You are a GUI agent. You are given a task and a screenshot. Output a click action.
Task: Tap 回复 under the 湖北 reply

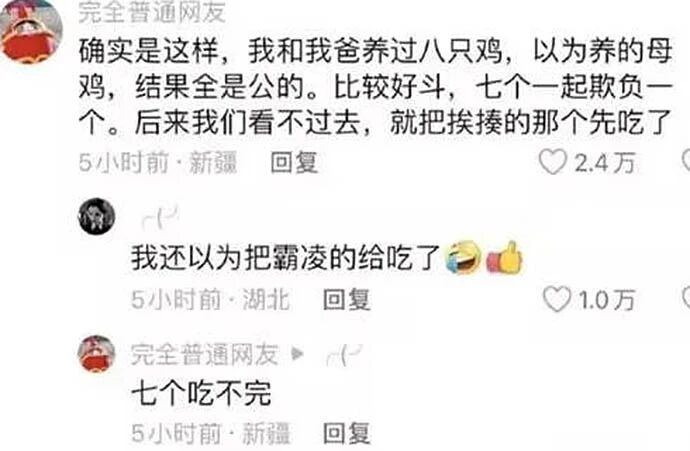tap(346, 299)
